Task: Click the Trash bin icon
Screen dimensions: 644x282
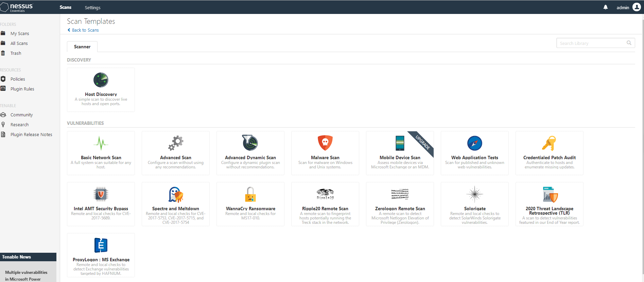Action: point(3,53)
